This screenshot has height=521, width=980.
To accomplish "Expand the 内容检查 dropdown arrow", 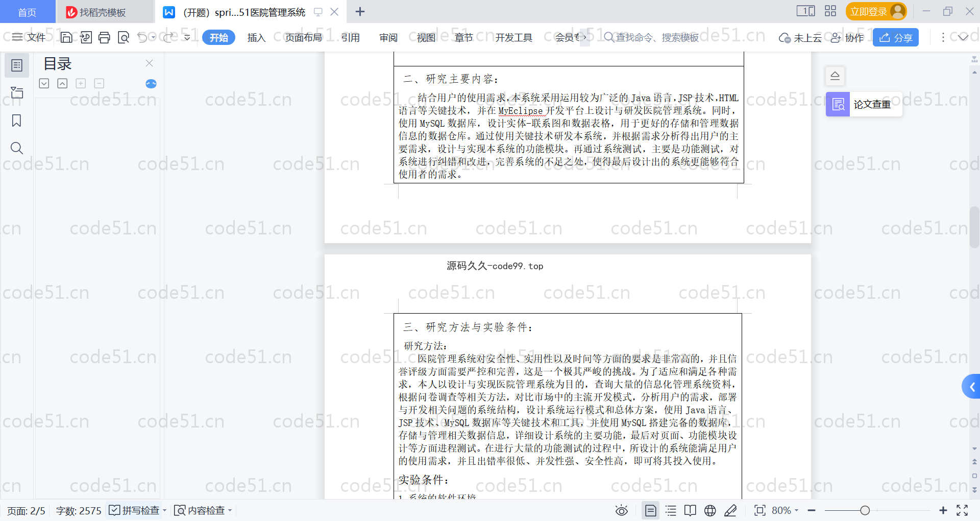I will 230,510.
